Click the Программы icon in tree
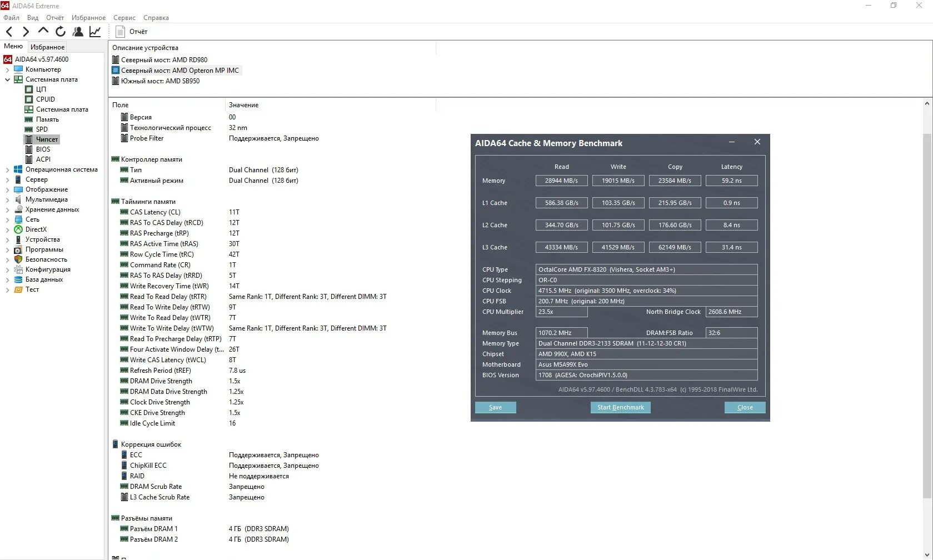This screenshot has height=560, width=933. tap(18, 249)
